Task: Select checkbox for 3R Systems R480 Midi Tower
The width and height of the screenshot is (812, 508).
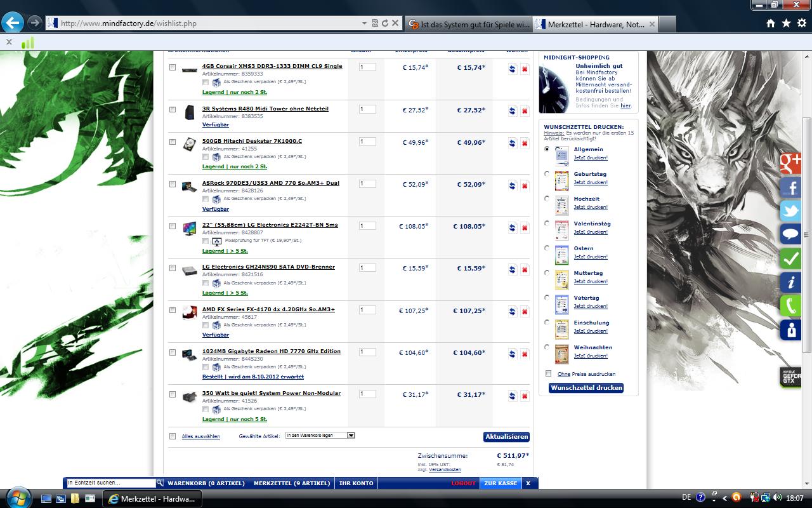Action: pos(173,109)
